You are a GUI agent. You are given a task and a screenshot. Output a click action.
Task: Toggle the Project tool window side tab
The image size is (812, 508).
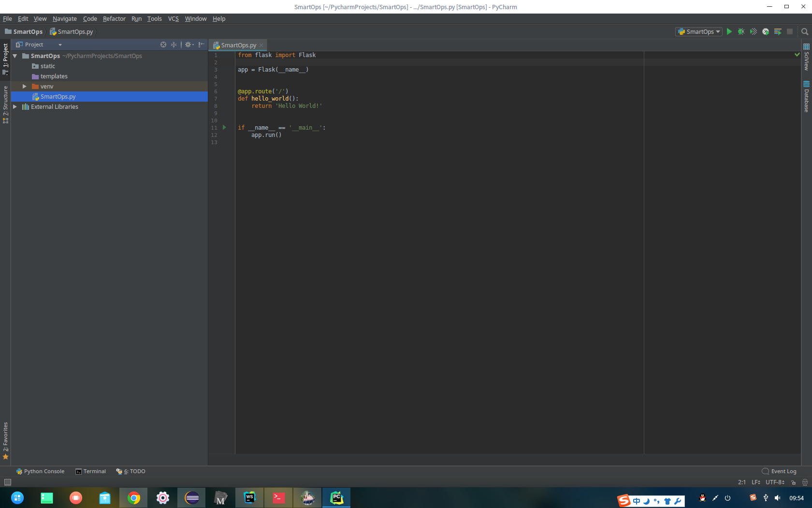coord(5,59)
